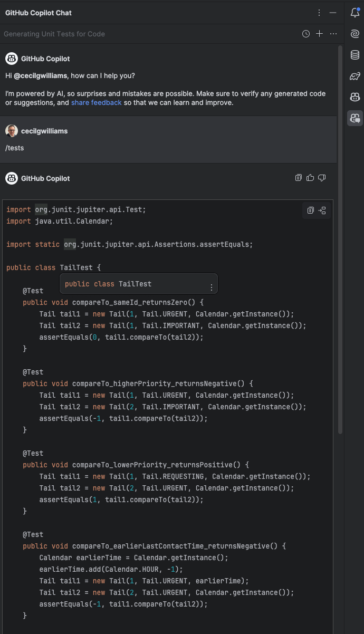
Task: Start a new conversation with plus icon
Action: [x=319, y=34]
